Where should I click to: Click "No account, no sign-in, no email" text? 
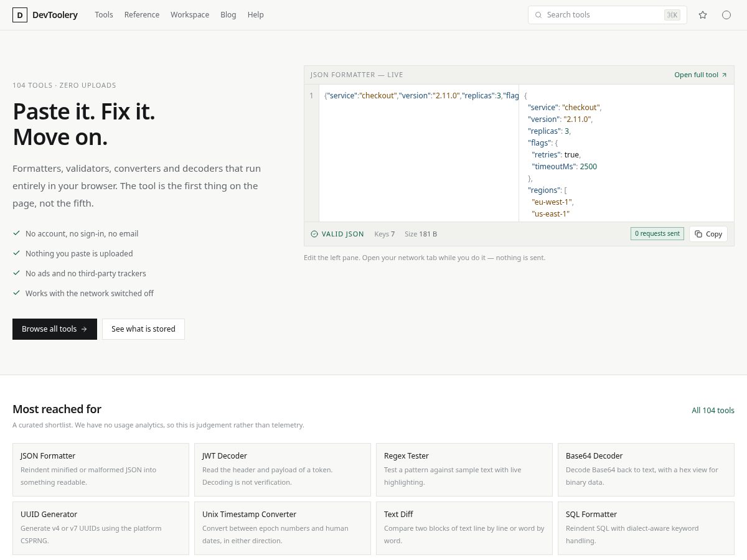pyautogui.click(x=82, y=234)
